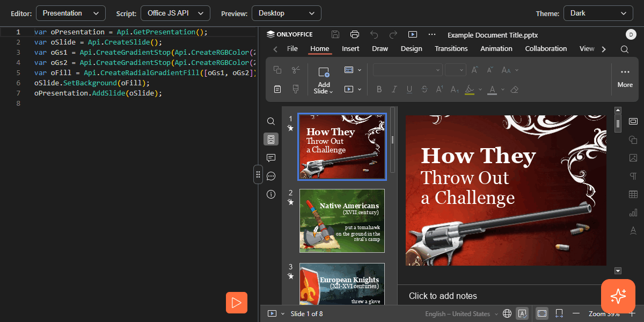
Task: Open the Editor dropdown showing Presentation
Action: click(x=70, y=13)
